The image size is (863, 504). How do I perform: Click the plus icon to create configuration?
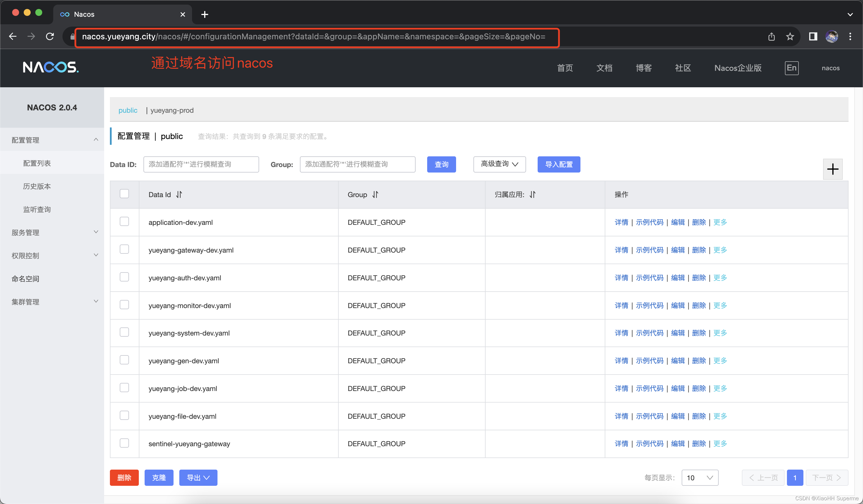click(833, 169)
